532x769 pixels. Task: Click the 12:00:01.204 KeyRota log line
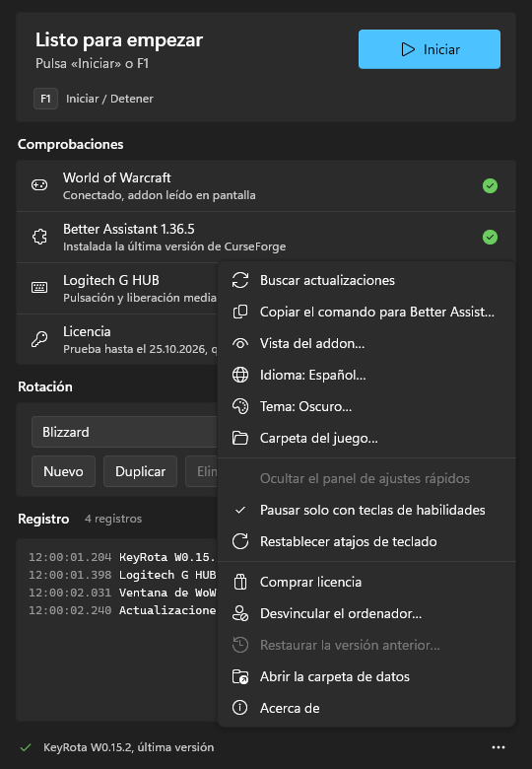(122, 557)
